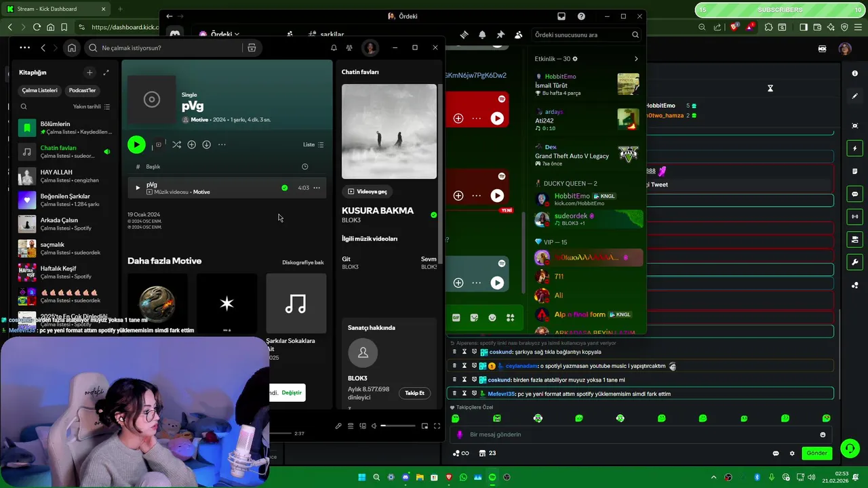Select sudeordek in Discord member list
Image resolution: width=868 pixels, height=488 pixels.
click(x=587, y=219)
